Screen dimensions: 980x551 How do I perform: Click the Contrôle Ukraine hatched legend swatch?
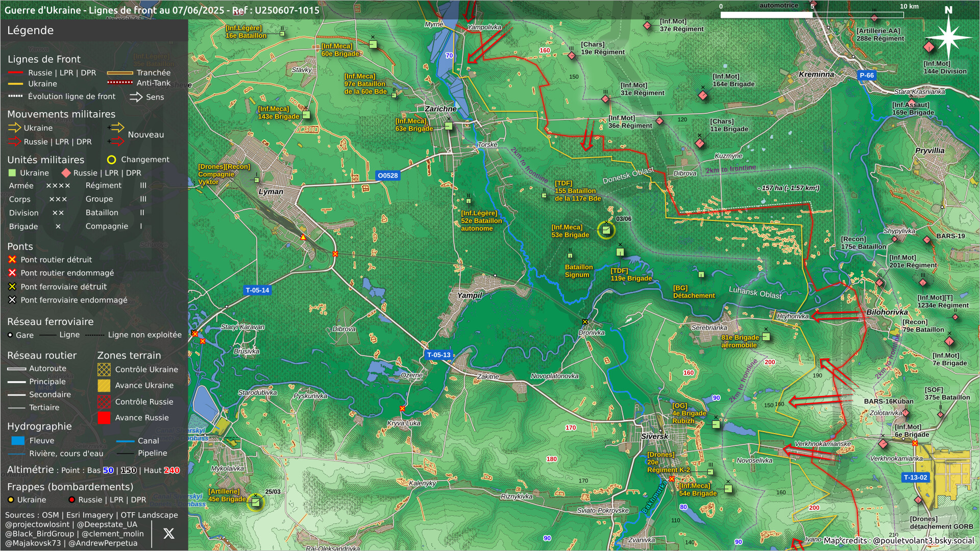click(x=104, y=369)
